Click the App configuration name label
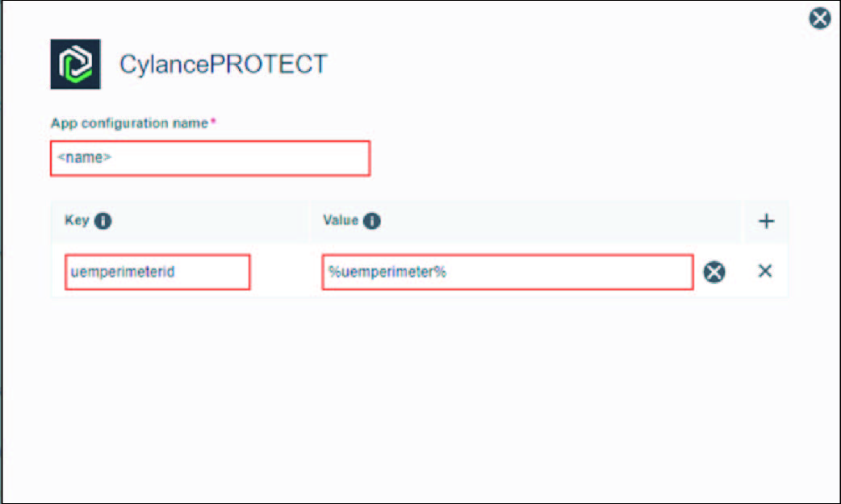The height and width of the screenshot is (504, 841). (129, 123)
